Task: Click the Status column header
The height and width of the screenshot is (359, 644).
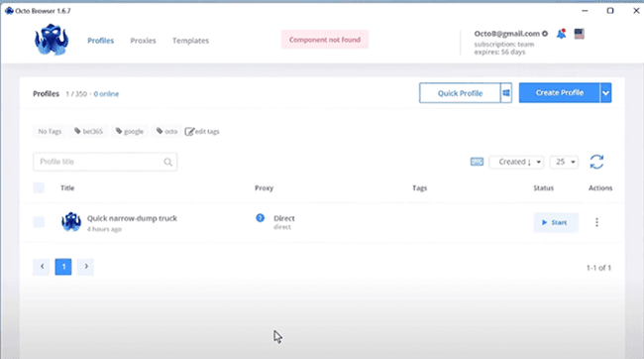Action: (543, 188)
